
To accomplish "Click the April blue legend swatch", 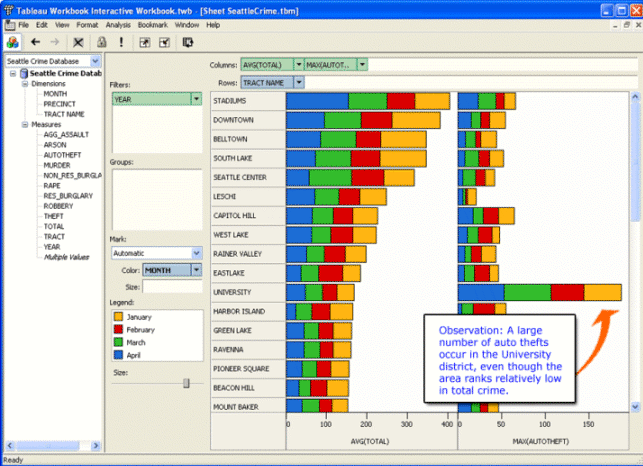I will tap(118, 354).
